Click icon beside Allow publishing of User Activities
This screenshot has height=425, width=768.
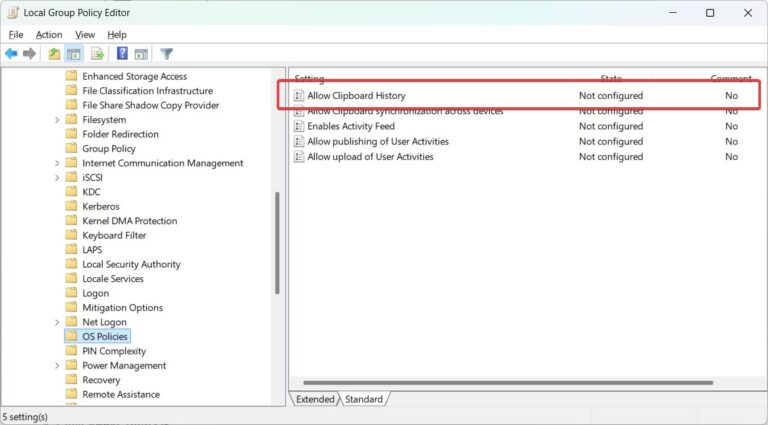pos(299,142)
